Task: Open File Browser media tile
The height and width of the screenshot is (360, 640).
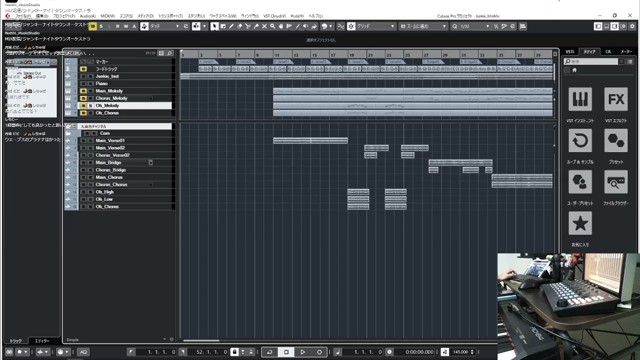Action: pyautogui.click(x=616, y=182)
